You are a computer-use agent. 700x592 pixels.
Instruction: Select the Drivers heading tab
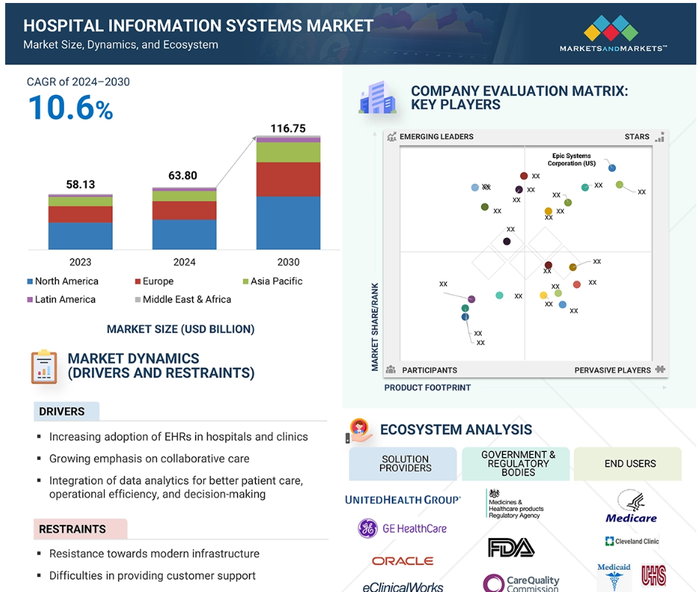[x=66, y=411]
